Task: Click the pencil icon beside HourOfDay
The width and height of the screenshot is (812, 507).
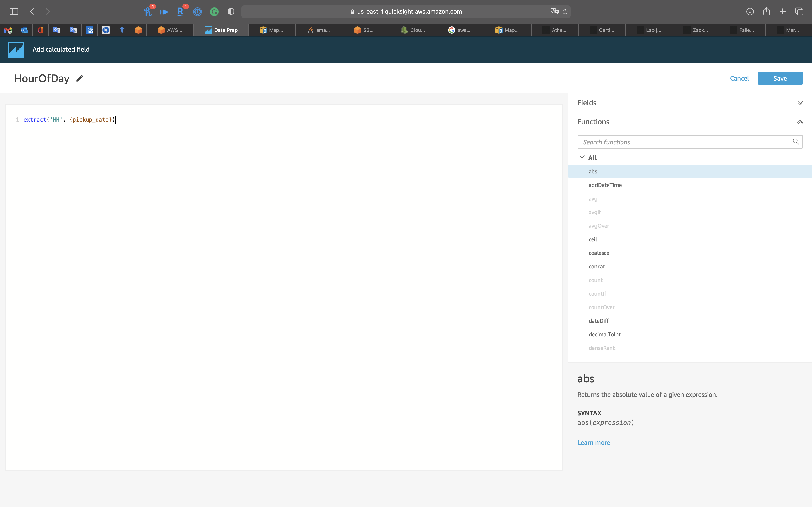Action: [80, 79]
